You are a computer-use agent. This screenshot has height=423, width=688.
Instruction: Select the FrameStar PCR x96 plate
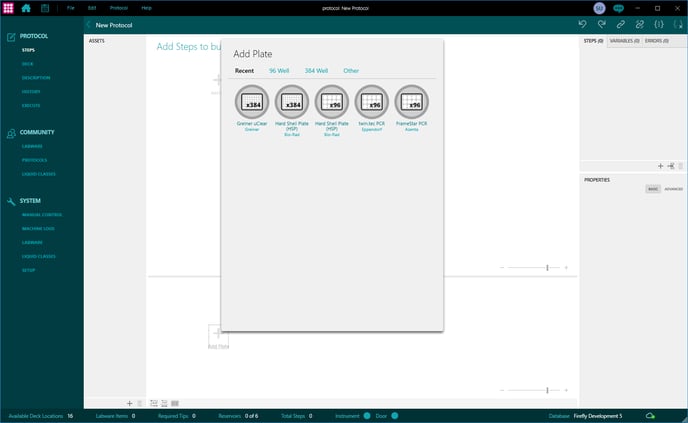pyautogui.click(x=412, y=102)
